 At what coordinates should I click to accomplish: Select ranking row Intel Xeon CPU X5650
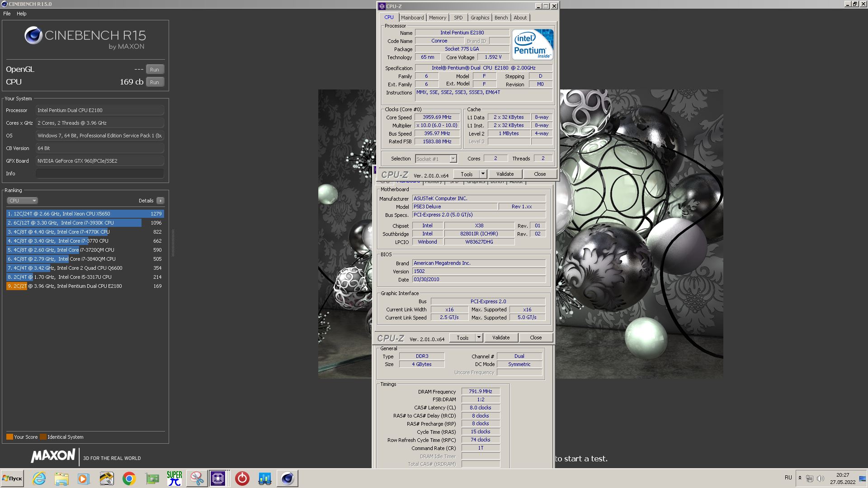(x=85, y=214)
